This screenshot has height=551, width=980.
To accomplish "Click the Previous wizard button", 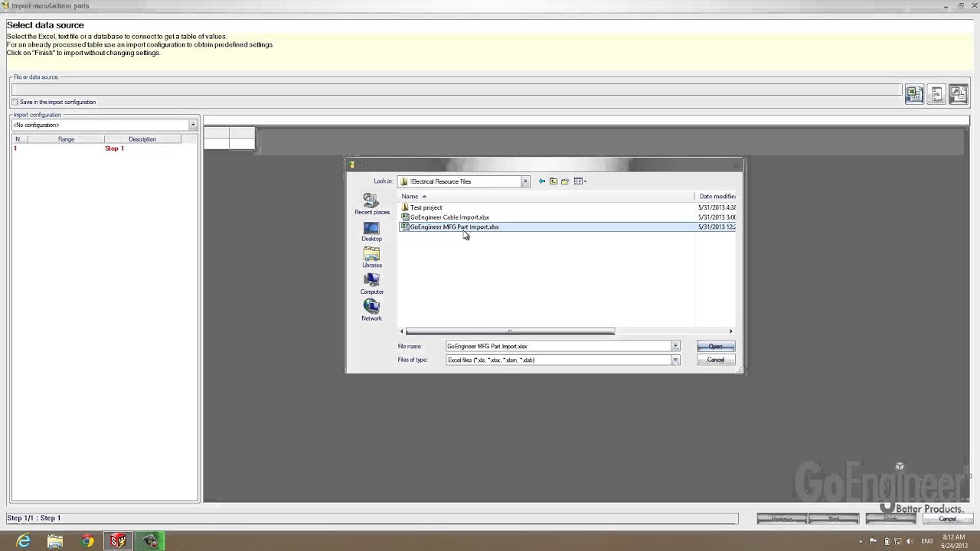I will (782, 519).
